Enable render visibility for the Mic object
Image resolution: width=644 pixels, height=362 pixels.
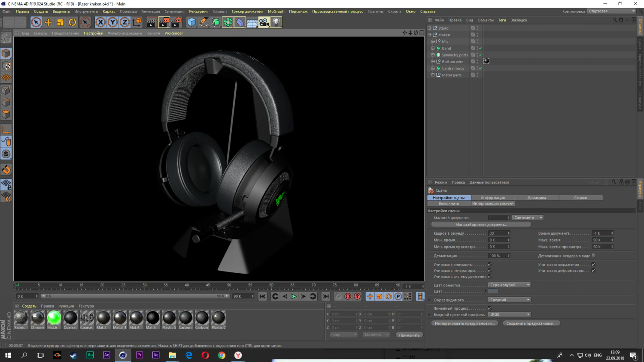click(477, 42)
